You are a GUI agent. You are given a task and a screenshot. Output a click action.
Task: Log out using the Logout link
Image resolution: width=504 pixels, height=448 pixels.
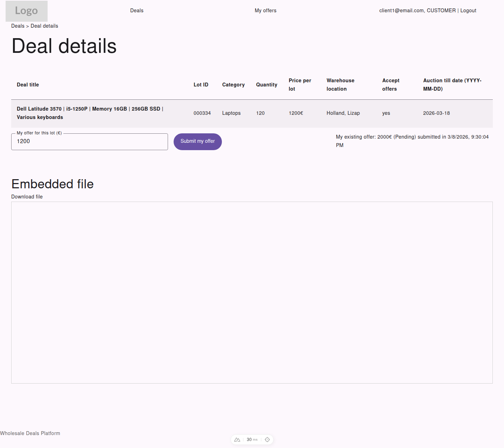(x=468, y=10)
